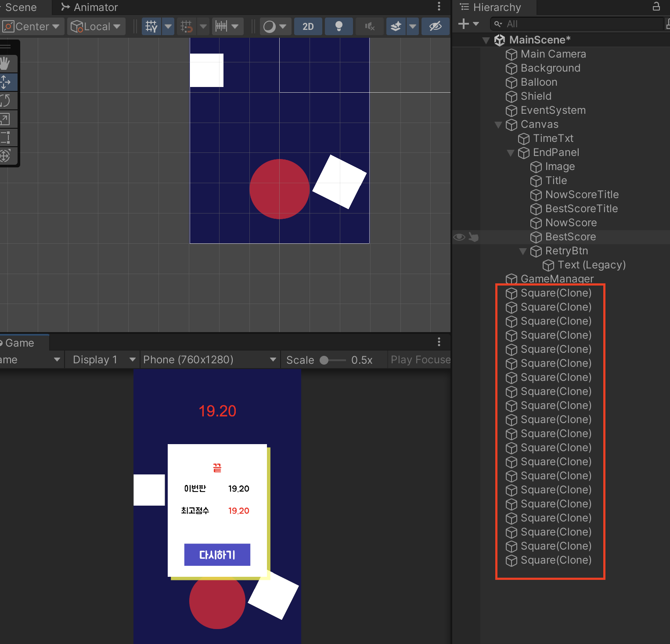Click the plus icon to create object in Hierarchy
Image resolution: width=670 pixels, height=644 pixels.
464,24
